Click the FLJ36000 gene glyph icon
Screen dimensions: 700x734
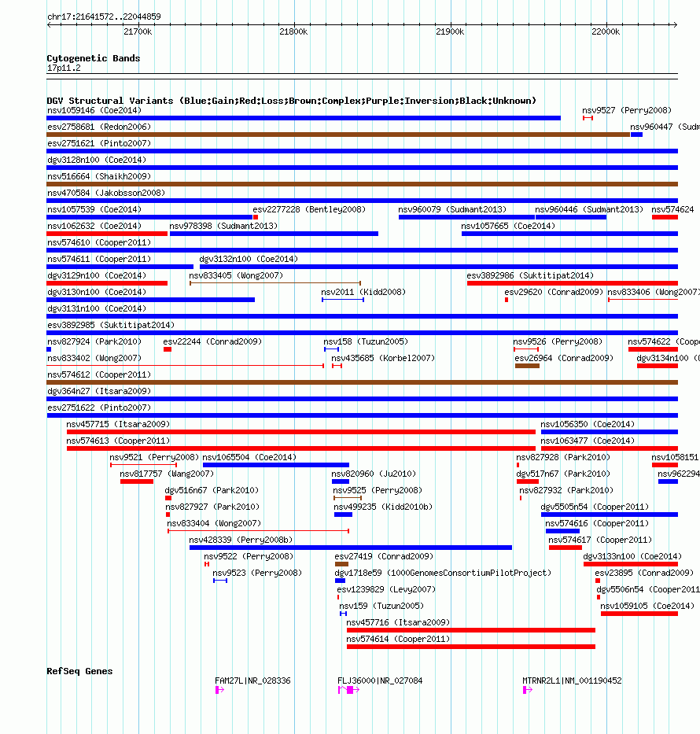[x=348, y=689]
